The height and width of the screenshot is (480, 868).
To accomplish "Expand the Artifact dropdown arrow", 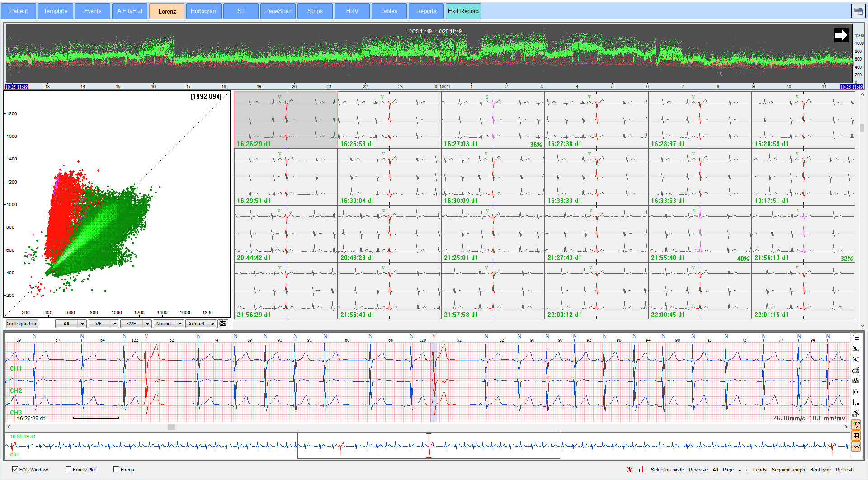I will 212,324.
